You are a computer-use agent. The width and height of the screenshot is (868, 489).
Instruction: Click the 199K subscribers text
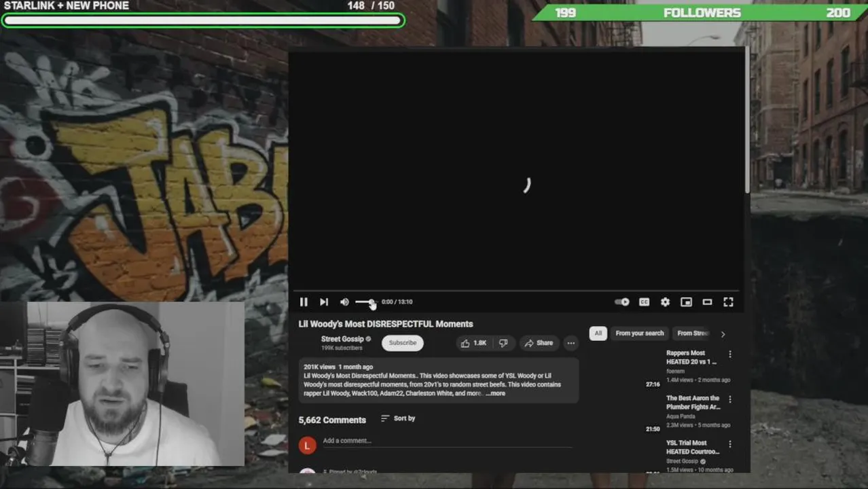tap(342, 348)
